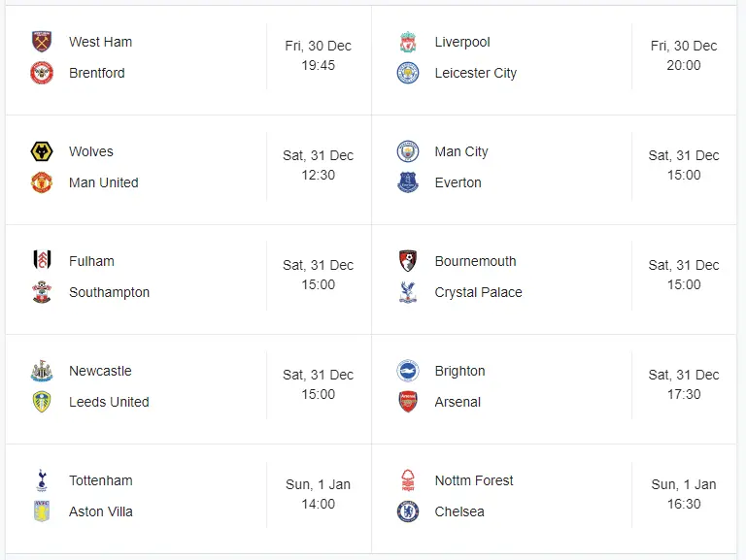This screenshot has width=746, height=560.
Task: Click the Liverpool club crest
Action: point(408,42)
